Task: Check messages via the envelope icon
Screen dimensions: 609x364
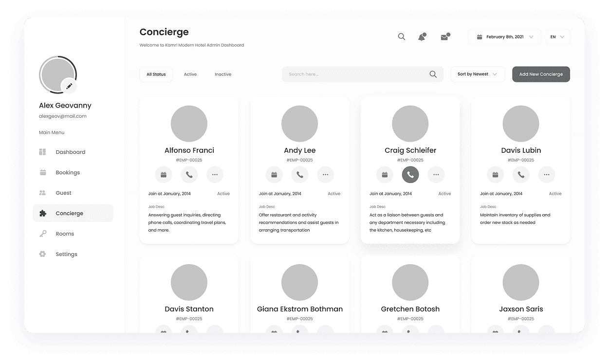Action: pos(443,37)
